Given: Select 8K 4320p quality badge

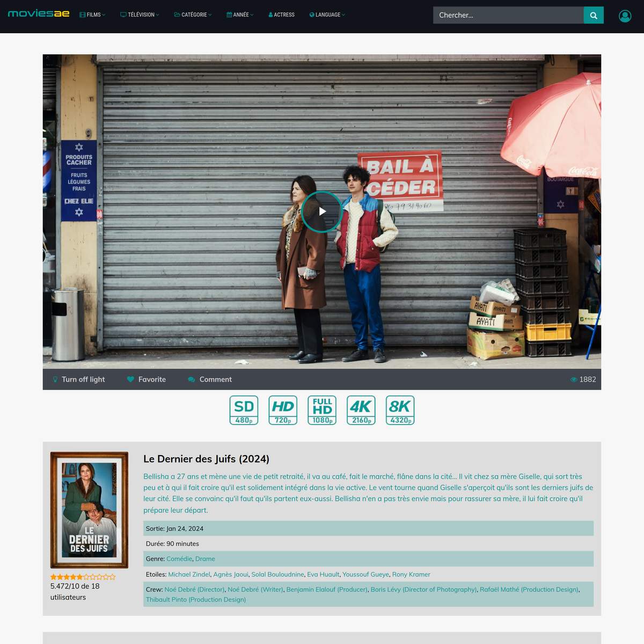Looking at the screenshot, I should 400,411.
